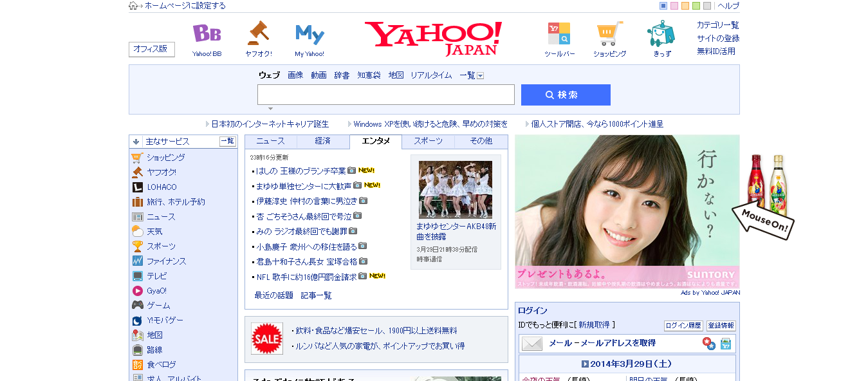The image size is (868, 381).
Task: Click the down-arrow icon beside 主なサービス
Action: point(136,142)
